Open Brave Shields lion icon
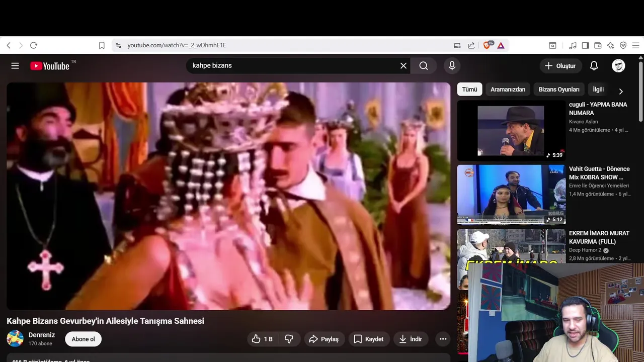The height and width of the screenshot is (362, 644). point(488,45)
